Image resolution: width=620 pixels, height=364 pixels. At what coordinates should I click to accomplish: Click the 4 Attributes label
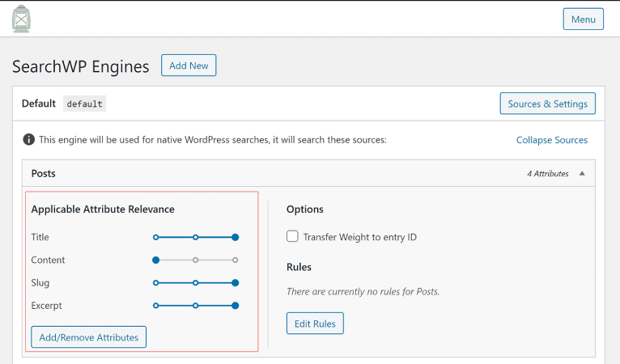[548, 173]
